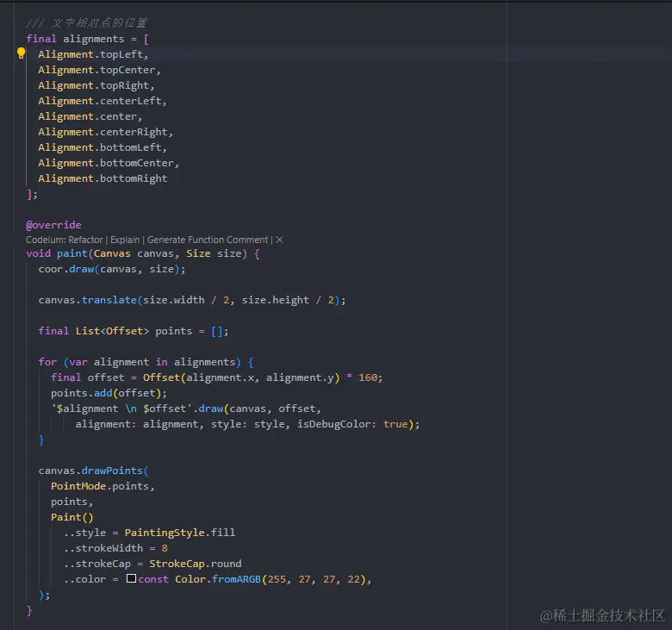
Task: Click StrokeCap.round value
Action: point(196,564)
